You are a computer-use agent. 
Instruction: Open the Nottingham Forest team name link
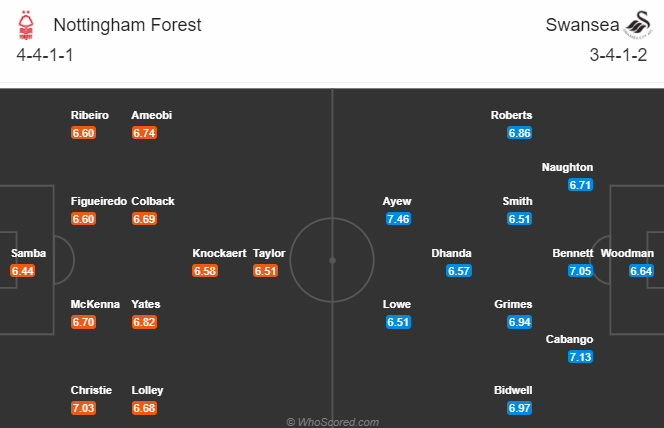pyautogui.click(x=127, y=25)
